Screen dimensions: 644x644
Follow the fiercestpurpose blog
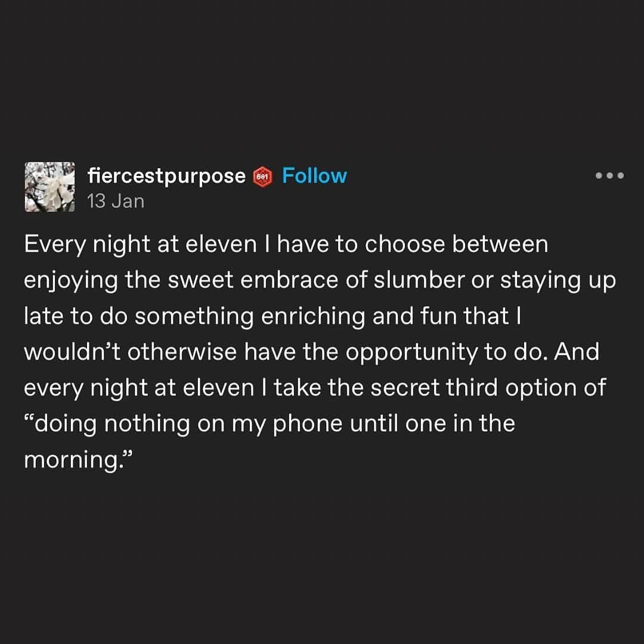point(314,176)
